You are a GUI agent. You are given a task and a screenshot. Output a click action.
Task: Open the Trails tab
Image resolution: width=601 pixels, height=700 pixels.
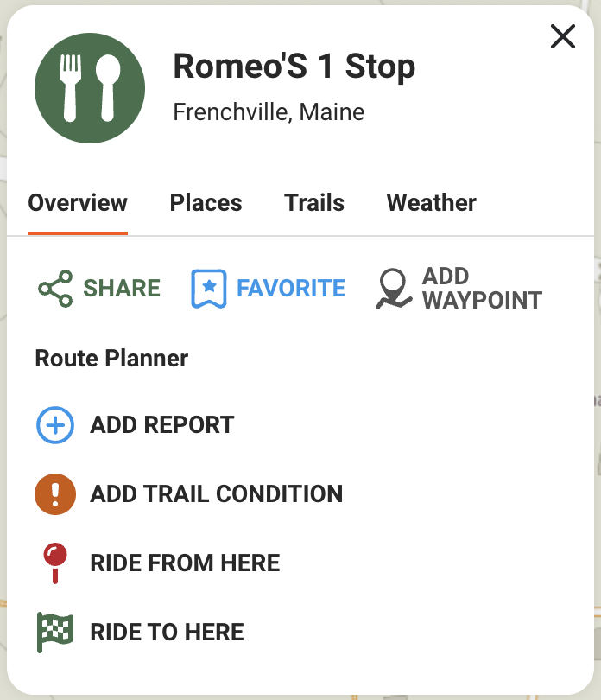tap(314, 203)
